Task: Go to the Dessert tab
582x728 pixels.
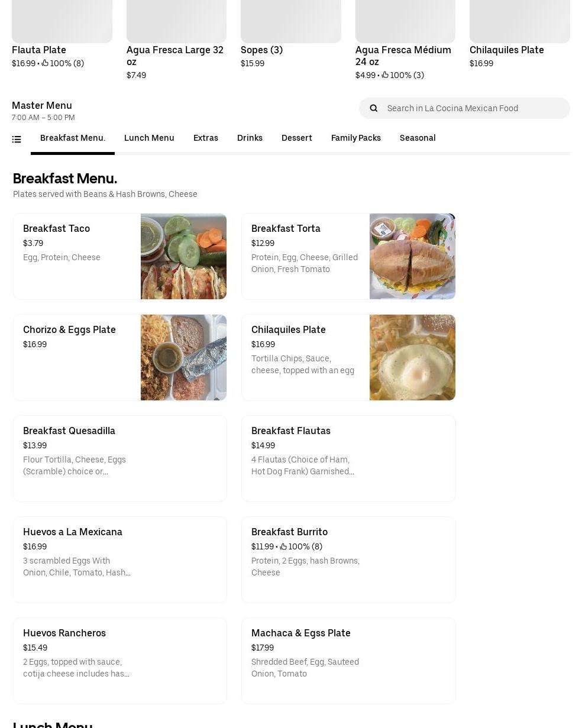Action: click(x=297, y=138)
